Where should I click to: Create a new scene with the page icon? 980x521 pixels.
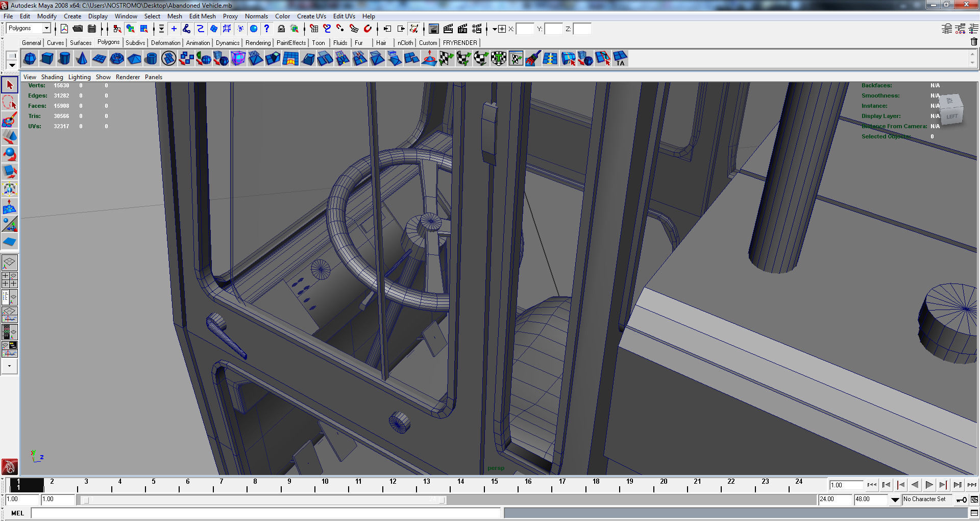tap(64, 29)
